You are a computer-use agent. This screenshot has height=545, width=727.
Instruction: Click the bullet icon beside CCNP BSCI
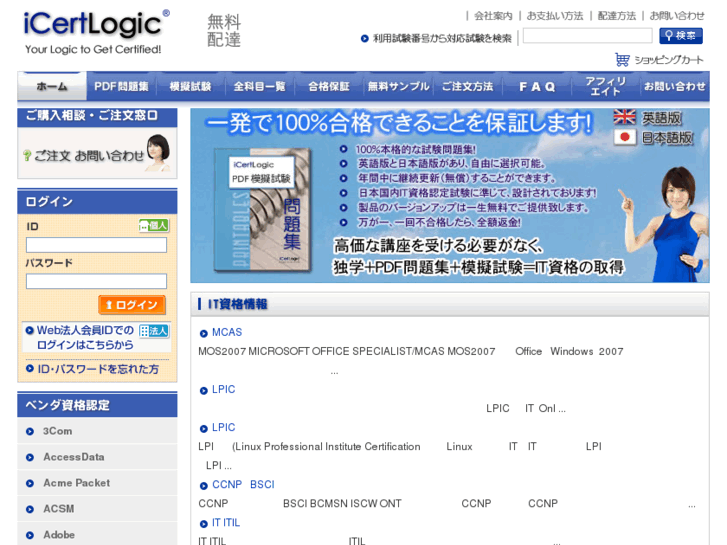point(204,486)
